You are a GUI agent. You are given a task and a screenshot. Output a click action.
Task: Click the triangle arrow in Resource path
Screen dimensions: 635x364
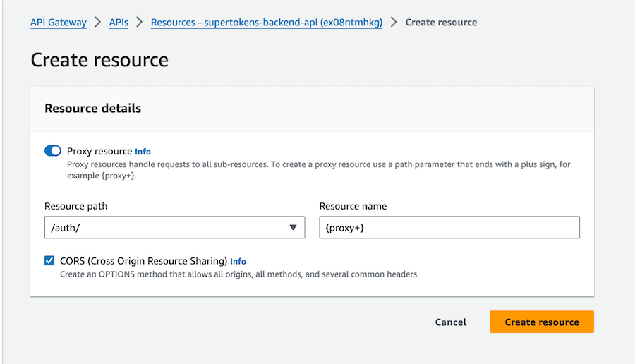tap(293, 227)
